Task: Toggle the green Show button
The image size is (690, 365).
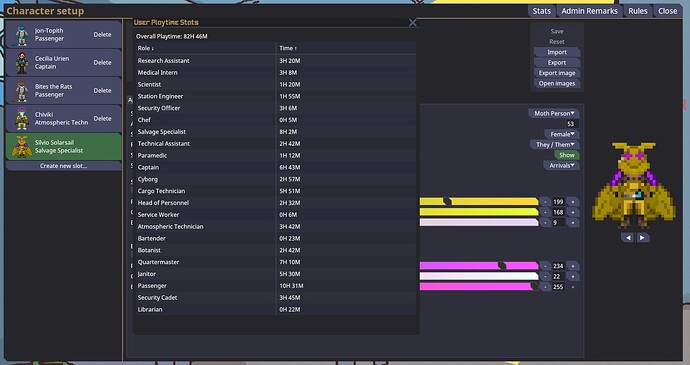Action: [x=566, y=155]
